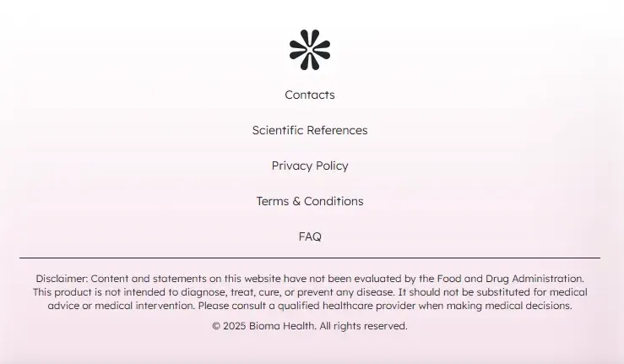Click the Bioma asterisk logo icon
The width and height of the screenshot is (624, 364).
(x=310, y=49)
